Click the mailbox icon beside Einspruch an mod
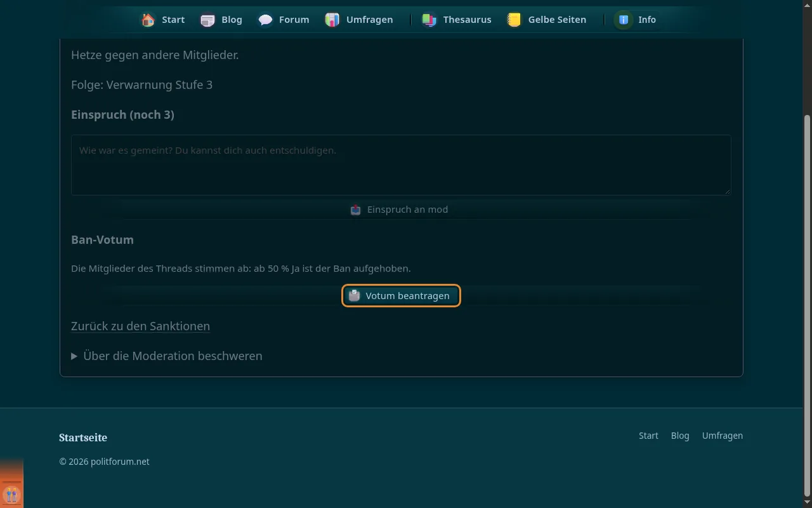 coord(356,210)
